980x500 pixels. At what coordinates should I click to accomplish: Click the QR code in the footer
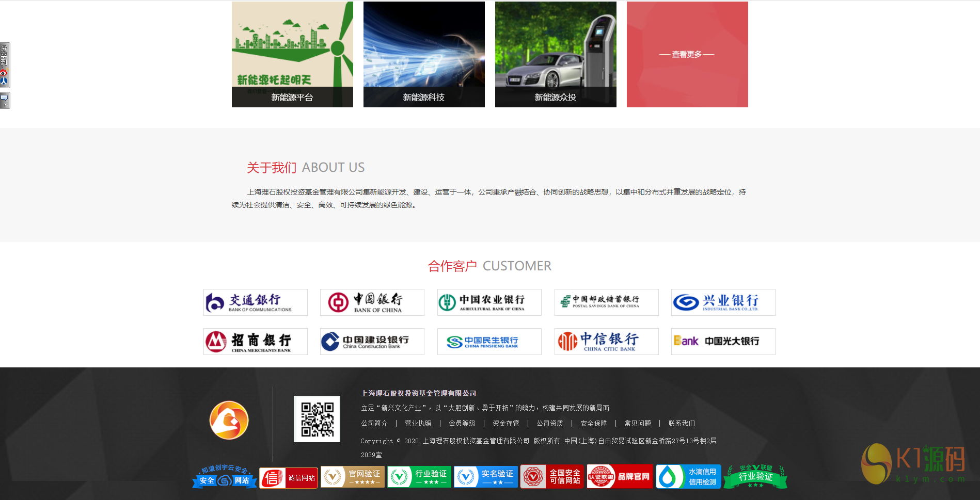(x=317, y=419)
